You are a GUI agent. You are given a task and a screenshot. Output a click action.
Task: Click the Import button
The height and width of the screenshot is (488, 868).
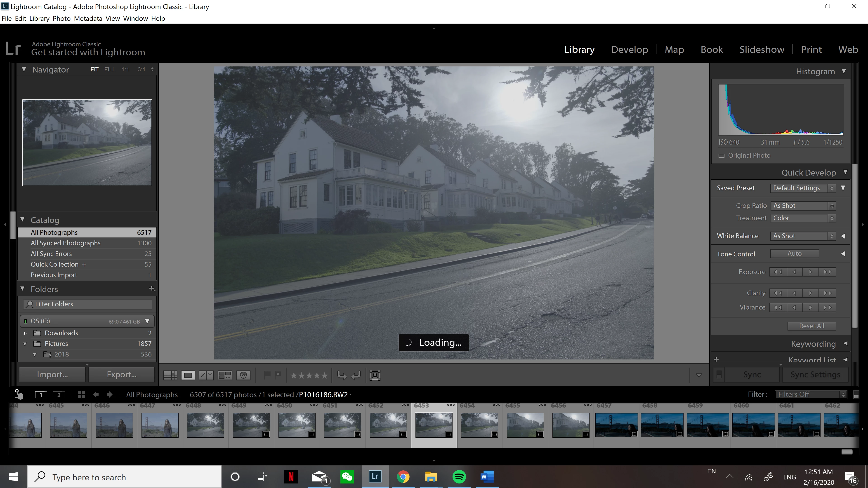(52, 375)
